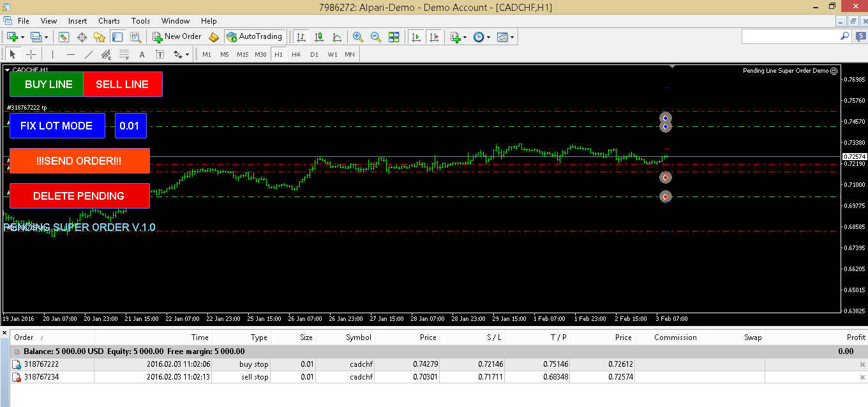
Task: Toggle chart auto scroll
Action: point(416,37)
